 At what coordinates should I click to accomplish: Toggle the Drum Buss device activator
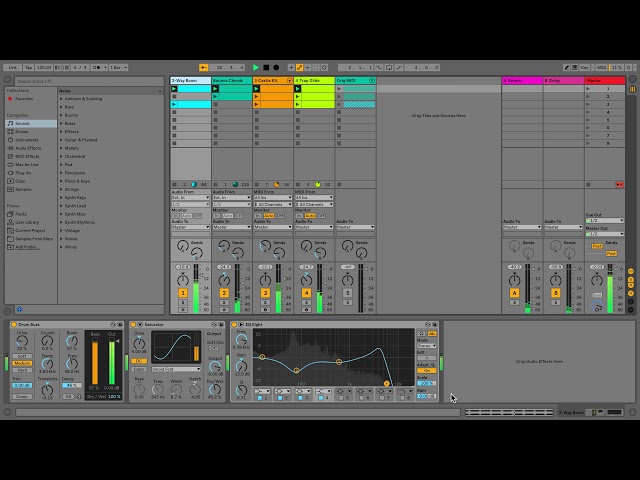click(x=14, y=324)
